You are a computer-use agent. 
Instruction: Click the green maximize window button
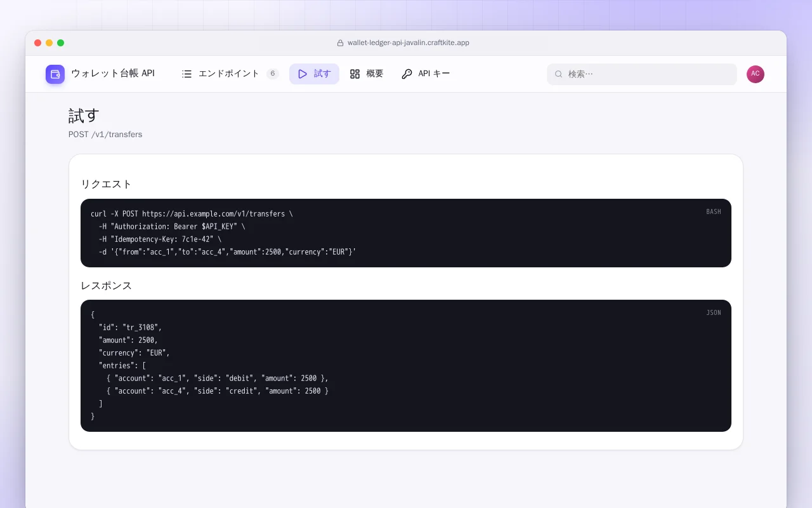click(x=61, y=43)
